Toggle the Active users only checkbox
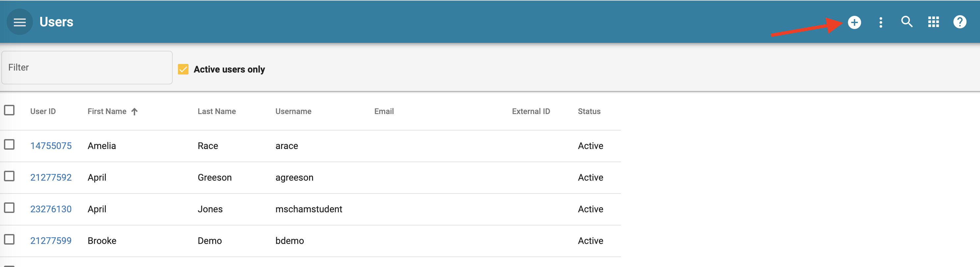Viewport: 980px width, 267px height. [x=183, y=69]
